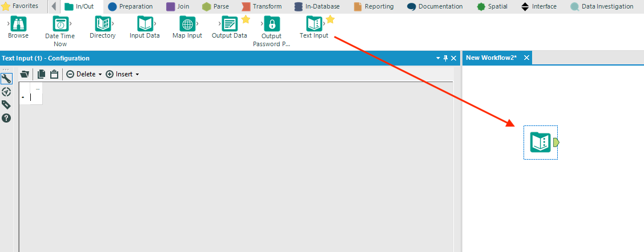Select the Output Data tool
This screenshot has height=252, width=644.
[230, 24]
